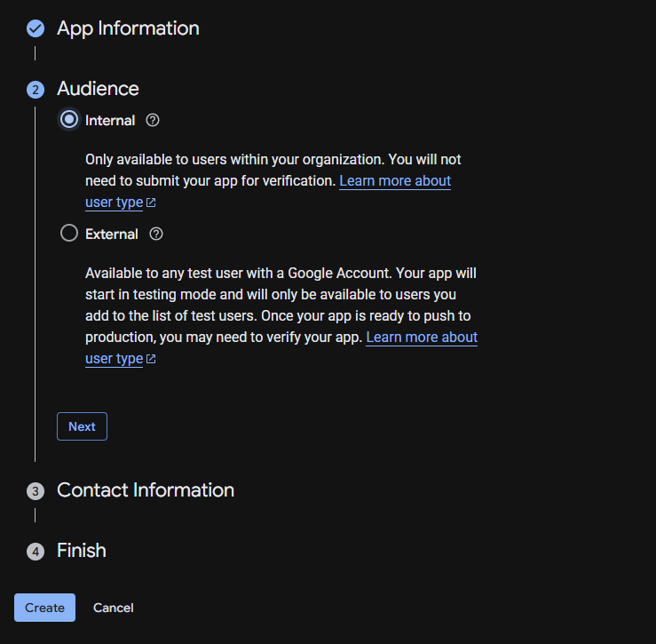
Task: Click step 4 number badge
Action: click(x=36, y=552)
